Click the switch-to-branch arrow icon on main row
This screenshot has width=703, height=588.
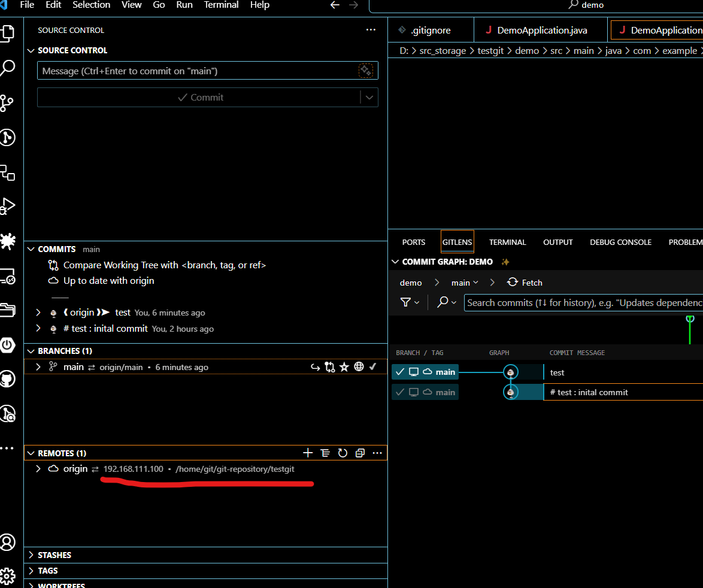315,367
